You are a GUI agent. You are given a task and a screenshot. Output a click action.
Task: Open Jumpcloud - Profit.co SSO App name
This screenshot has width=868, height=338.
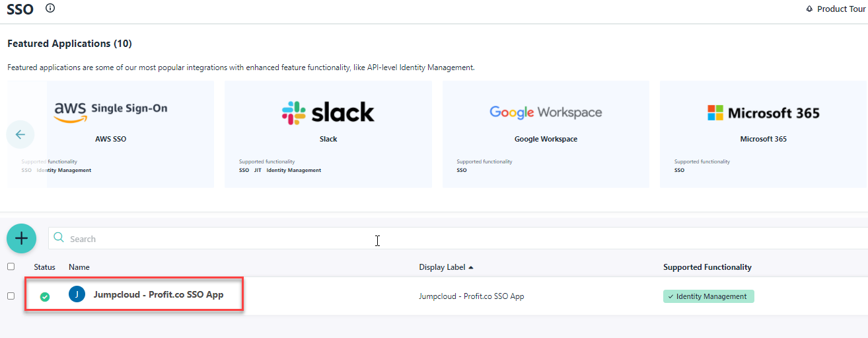tap(159, 295)
